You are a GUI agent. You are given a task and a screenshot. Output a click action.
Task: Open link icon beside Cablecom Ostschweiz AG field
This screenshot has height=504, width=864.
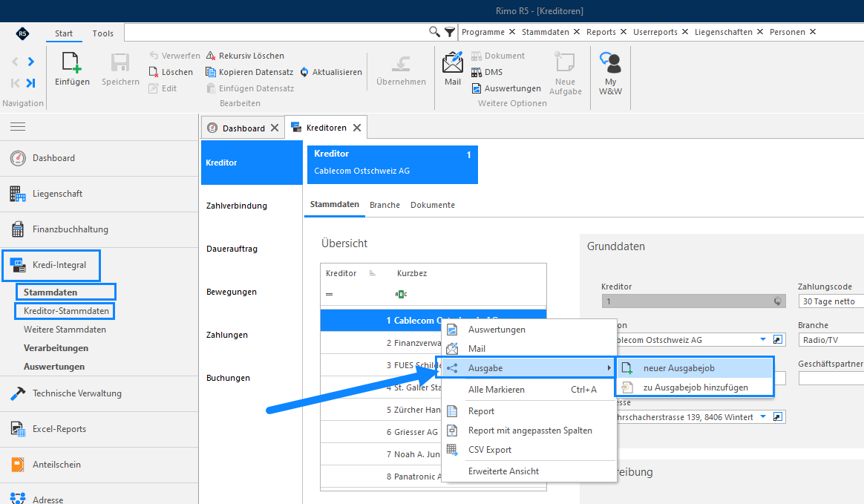(x=777, y=340)
